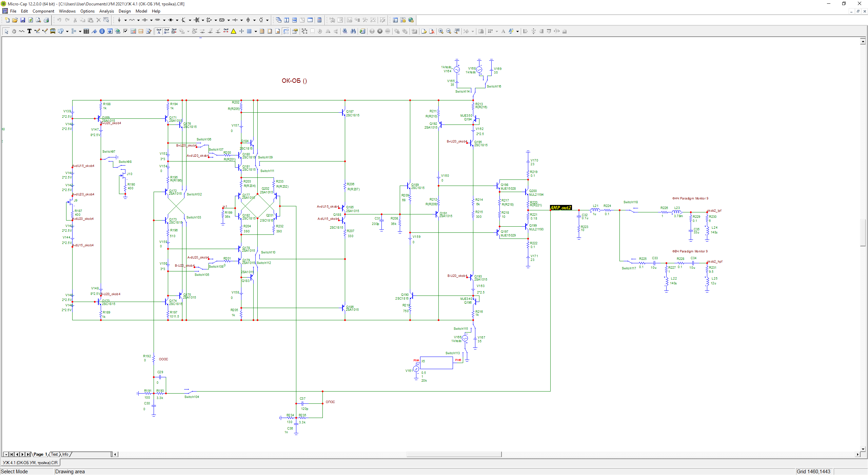The width and height of the screenshot is (868, 475).
Task: Toggle Attribute Text display button
Action: [159, 31]
